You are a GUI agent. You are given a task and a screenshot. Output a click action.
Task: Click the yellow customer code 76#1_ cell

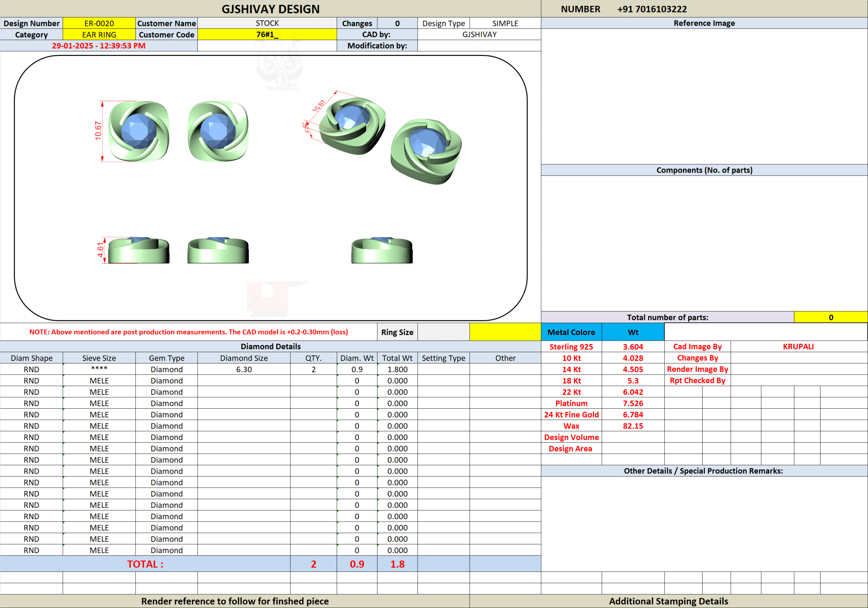pyautogui.click(x=267, y=35)
